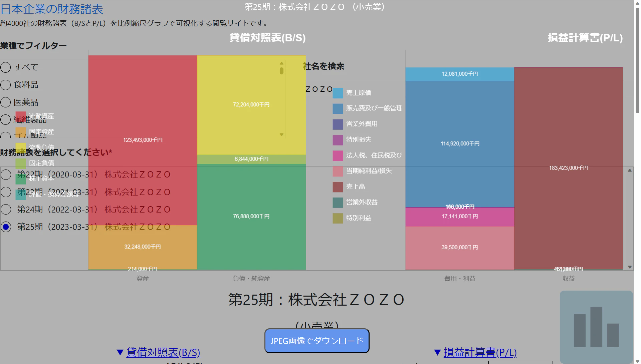
Task: Click the 法人税、住民税及び legend swatch
Action: coord(338,155)
